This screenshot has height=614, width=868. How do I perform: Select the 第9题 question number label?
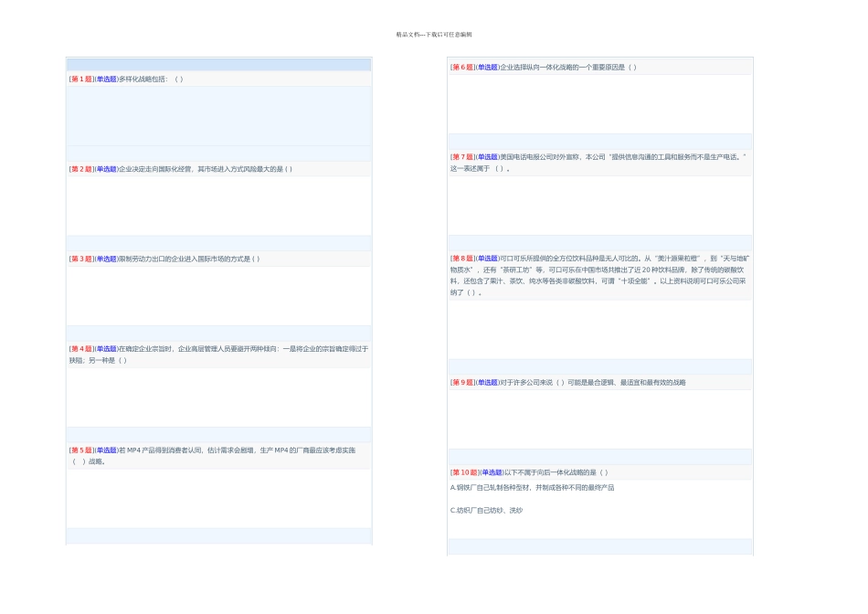462,383
